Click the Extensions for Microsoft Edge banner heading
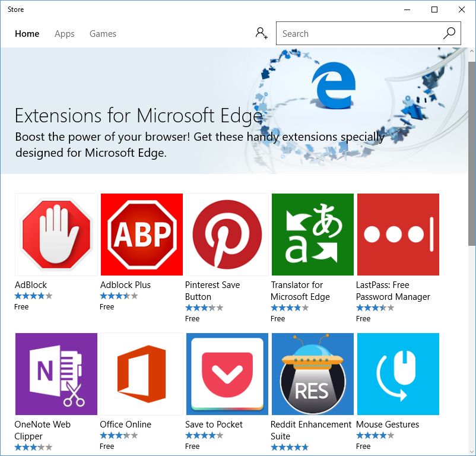This screenshot has height=456, width=476. click(139, 116)
